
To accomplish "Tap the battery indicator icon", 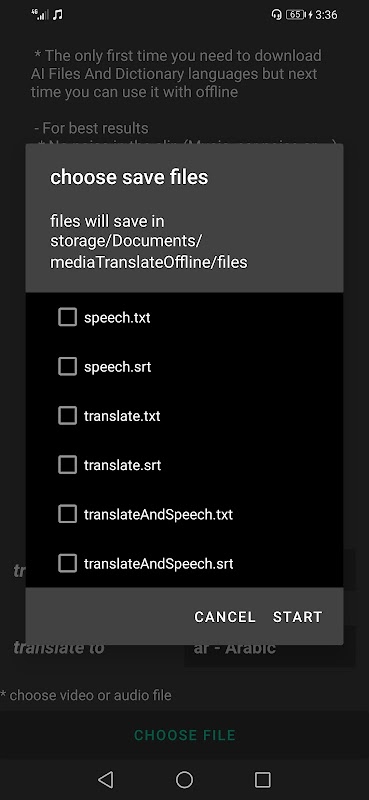I will point(296,15).
